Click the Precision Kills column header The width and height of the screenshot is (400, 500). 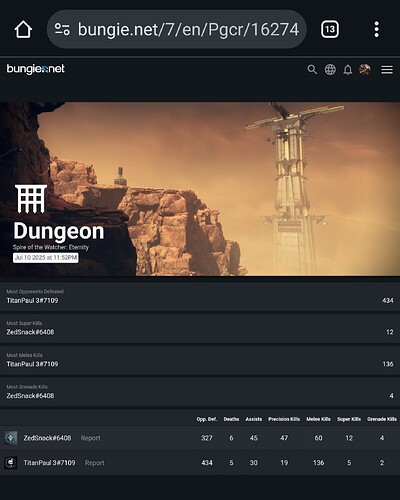point(284,419)
